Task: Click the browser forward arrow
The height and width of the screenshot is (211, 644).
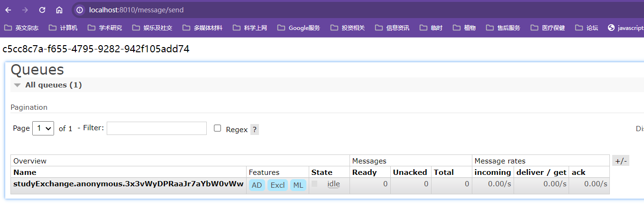Action: [x=25, y=10]
